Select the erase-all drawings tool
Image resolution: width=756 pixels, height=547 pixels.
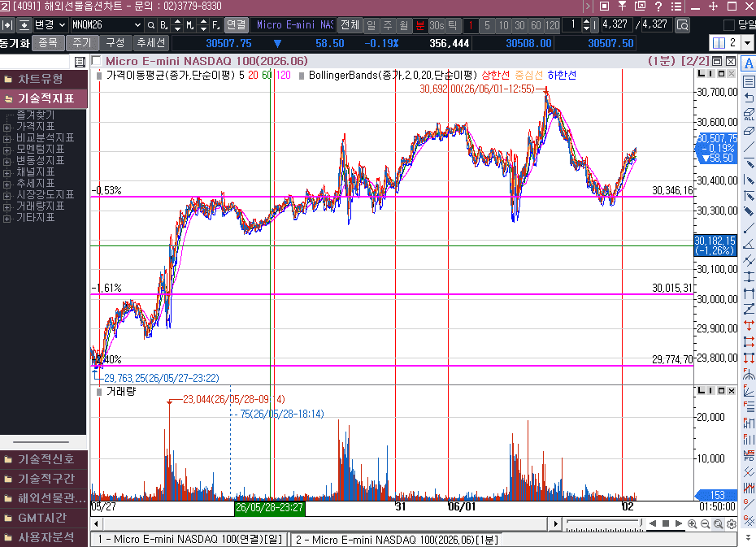(749, 114)
